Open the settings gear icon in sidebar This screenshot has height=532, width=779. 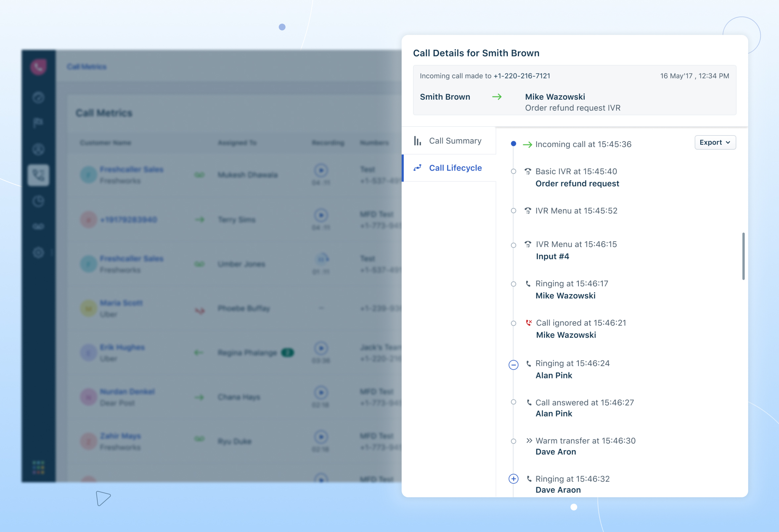[38, 252]
